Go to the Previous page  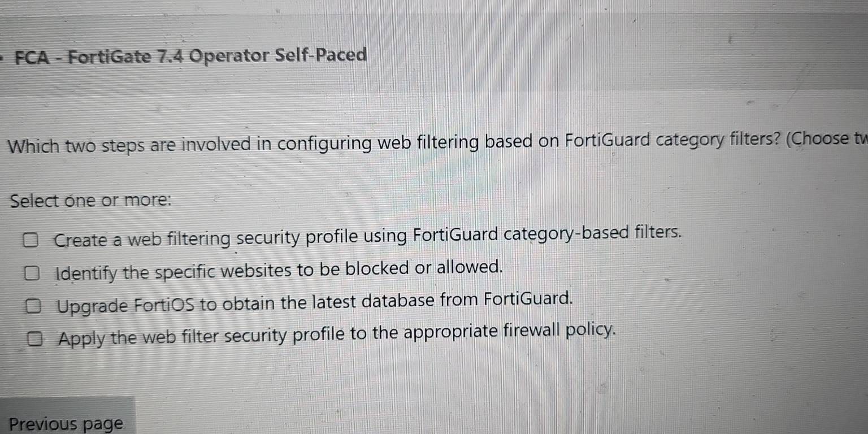pos(66,423)
